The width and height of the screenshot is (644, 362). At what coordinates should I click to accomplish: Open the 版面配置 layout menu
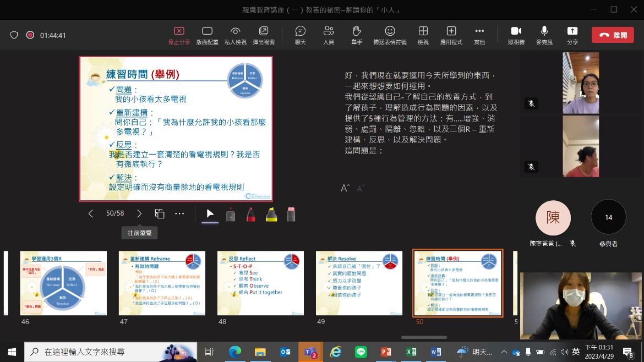pyautogui.click(x=207, y=35)
